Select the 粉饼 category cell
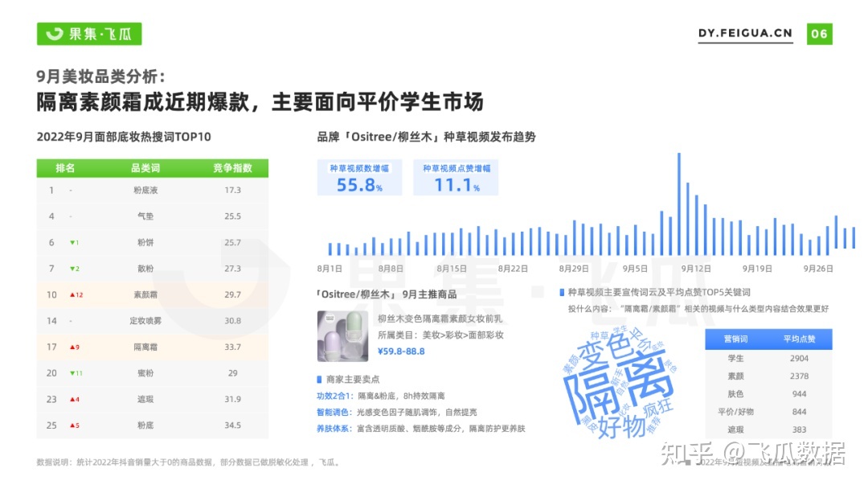This screenshot has height=489, width=868. pyautogui.click(x=145, y=243)
